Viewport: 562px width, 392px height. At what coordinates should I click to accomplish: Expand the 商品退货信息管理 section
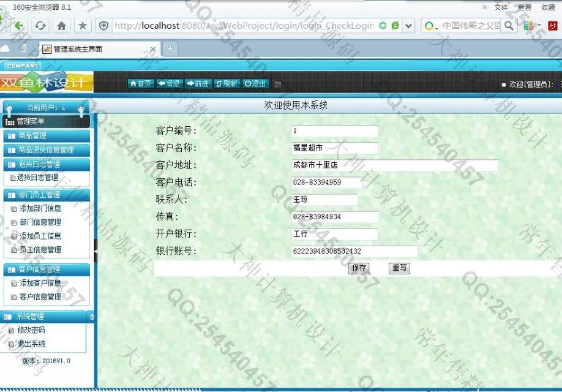tap(46, 150)
